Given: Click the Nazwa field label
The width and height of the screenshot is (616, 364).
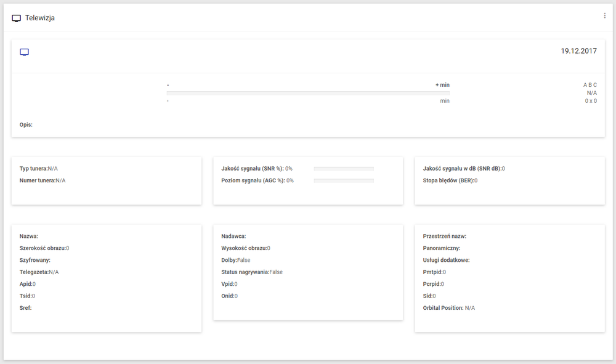Looking at the screenshot, I should [29, 236].
